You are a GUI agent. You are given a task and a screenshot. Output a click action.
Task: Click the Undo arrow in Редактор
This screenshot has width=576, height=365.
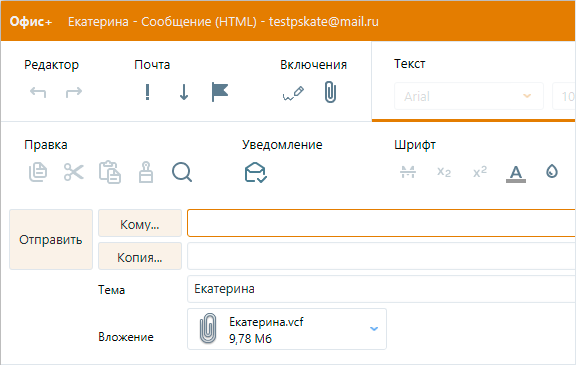[38, 92]
